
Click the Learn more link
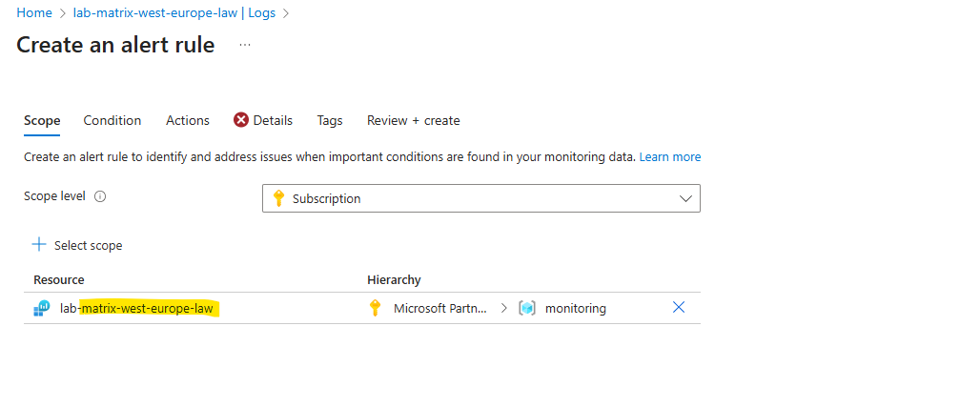[x=670, y=157]
